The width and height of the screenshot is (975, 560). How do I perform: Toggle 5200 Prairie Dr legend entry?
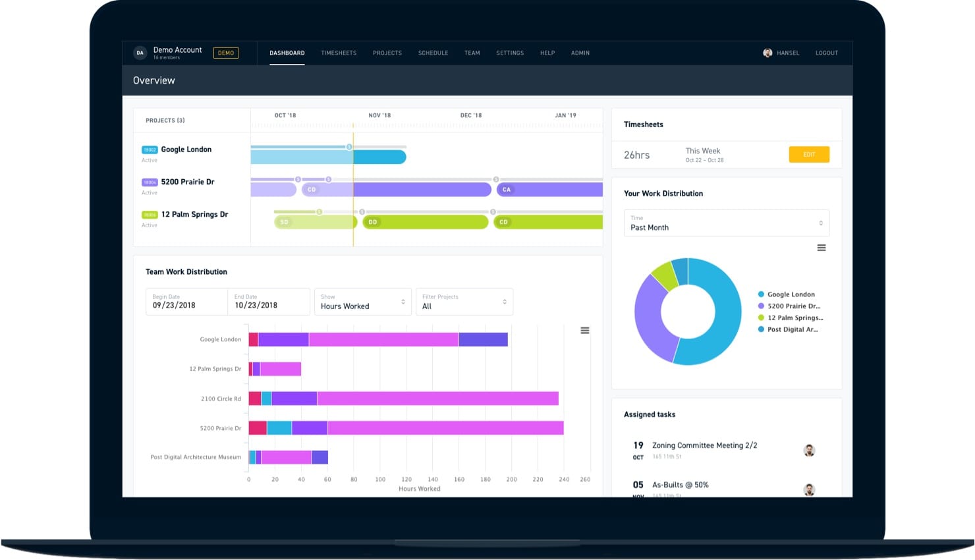coord(789,306)
